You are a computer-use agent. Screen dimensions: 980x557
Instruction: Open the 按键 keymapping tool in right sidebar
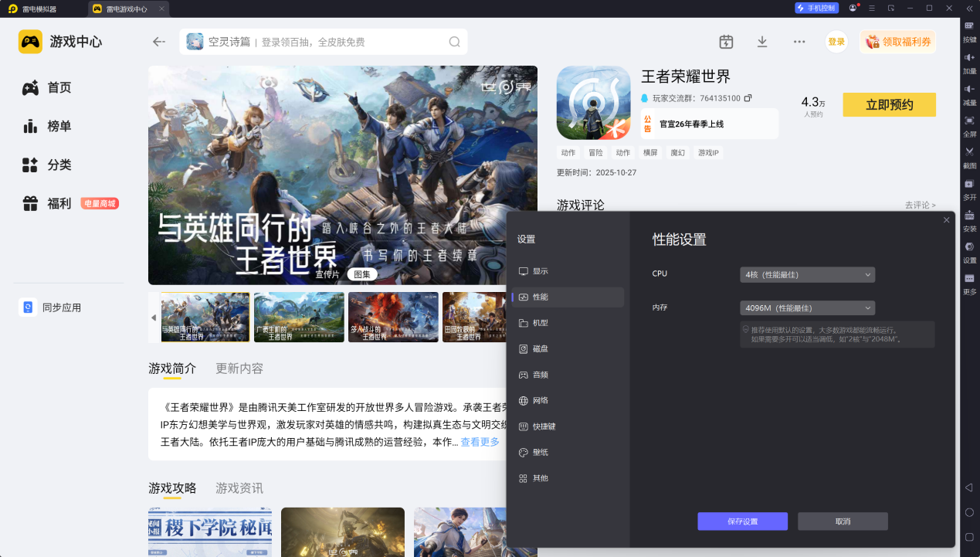(x=969, y=30)
